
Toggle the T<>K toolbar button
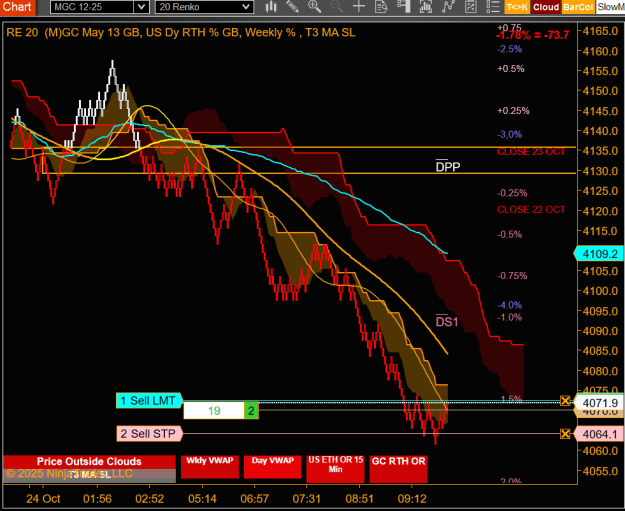pos(517,7)
